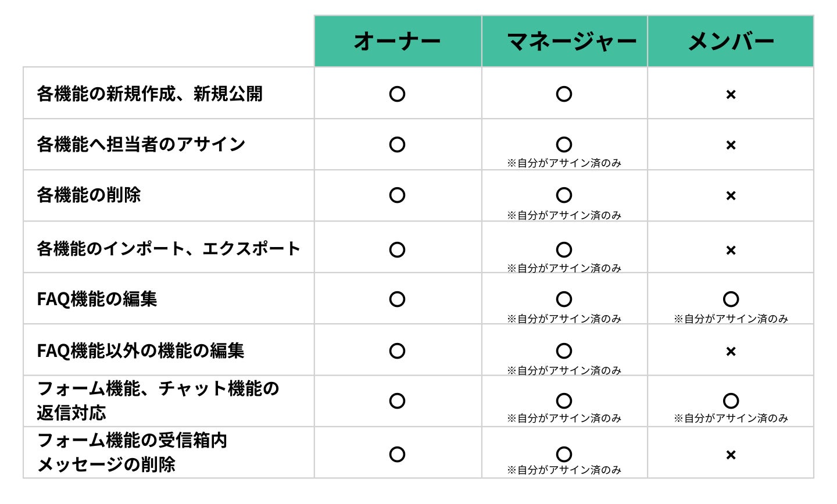837x504 pixels.
Task: Click member cross for 各機能の新規作成、新規公開
Action: [x=731, y=95]
